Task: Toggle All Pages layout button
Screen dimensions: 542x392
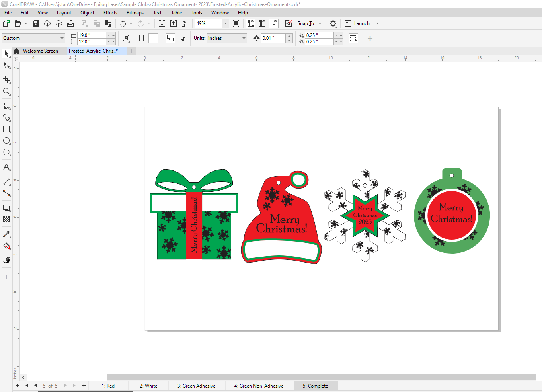Action: pos(170,38)
